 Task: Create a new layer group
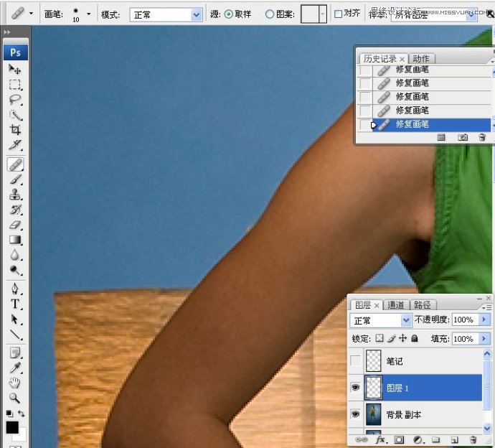click(436, 440)
